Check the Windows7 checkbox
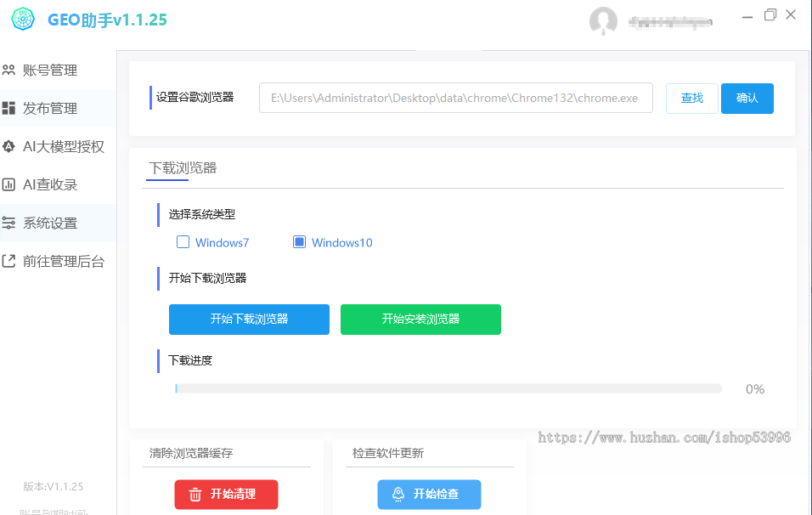Viewport: 812px width, 515px height. click(x=183, y=241)
